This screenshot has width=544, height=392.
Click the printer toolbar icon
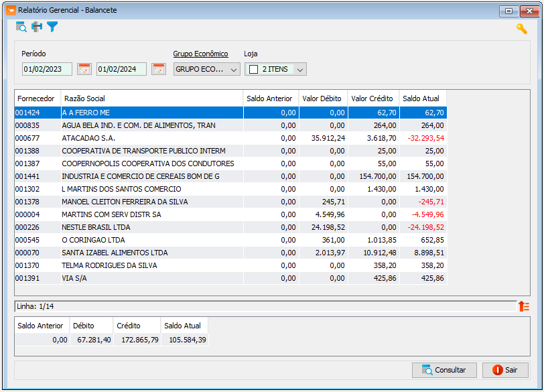point(37,27)
